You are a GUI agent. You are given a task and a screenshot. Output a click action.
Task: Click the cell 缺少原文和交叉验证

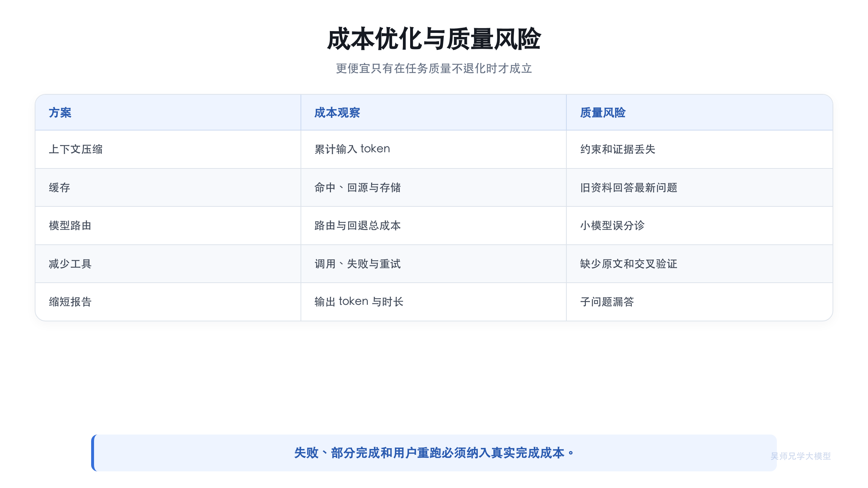coord(699,264)
